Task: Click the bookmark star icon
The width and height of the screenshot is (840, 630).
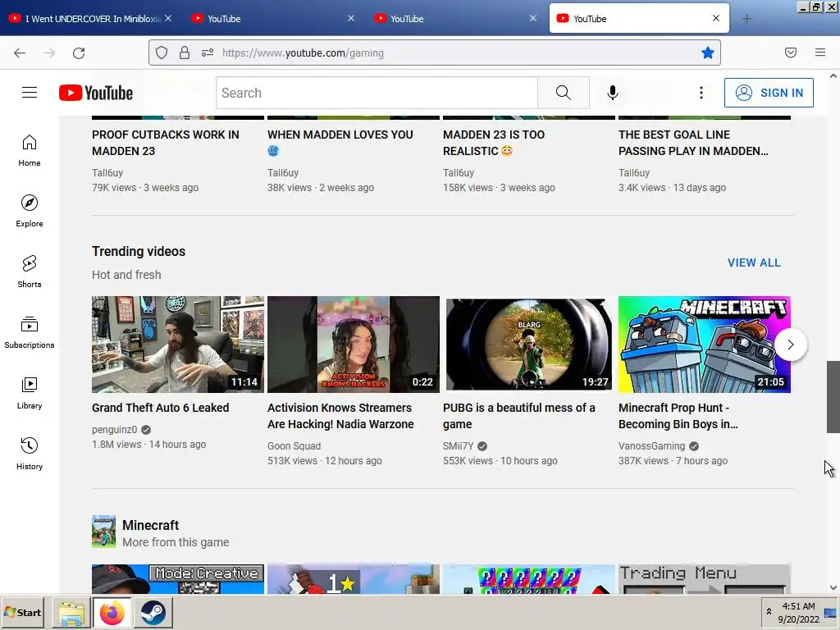Action: (708, 52)
